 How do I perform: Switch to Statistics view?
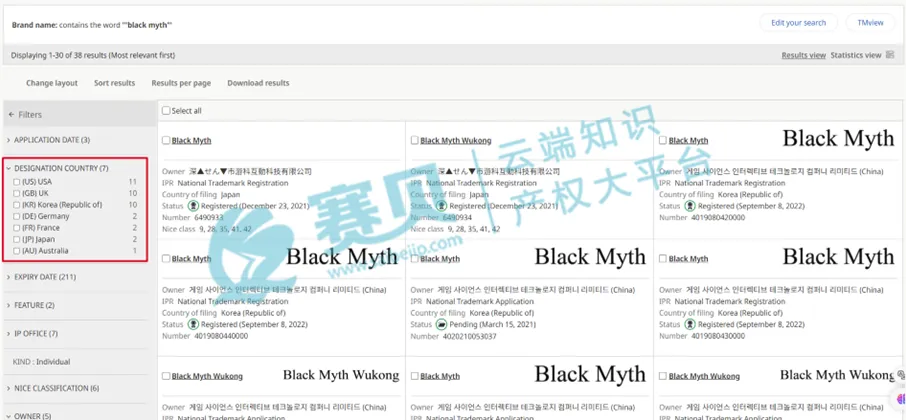tap(856, 55)
